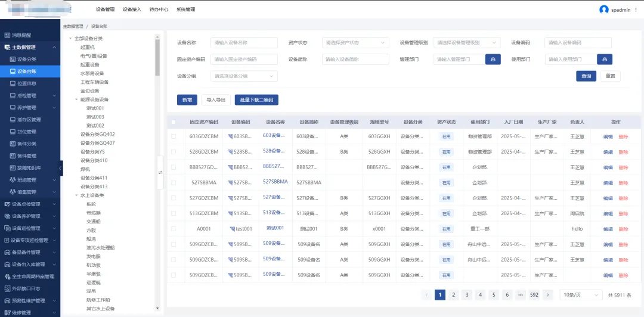This screenshot has width=644, height=317.
Task: Check the row 513GDZCBM checkbox
Action: click(x=174, y=213)
